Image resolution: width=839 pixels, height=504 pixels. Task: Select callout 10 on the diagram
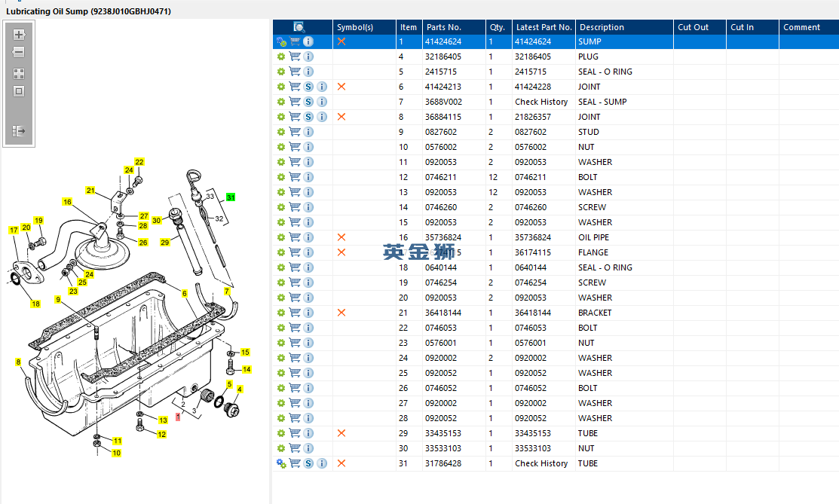(116, 454)
